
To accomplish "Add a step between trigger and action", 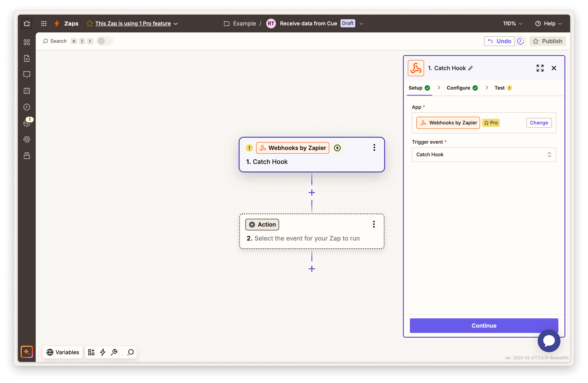I will (x=311, y=193).
